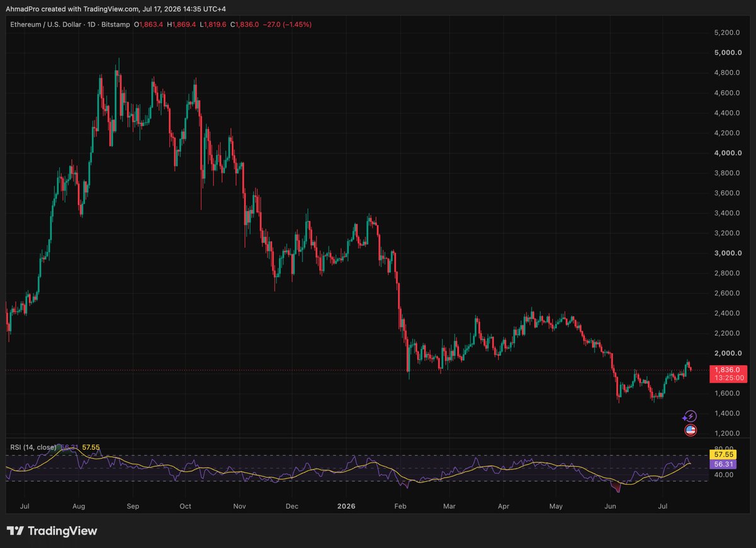Click the low value L1,819.6
Viewport: 756px width, 548px height.
tap(214, 24)
